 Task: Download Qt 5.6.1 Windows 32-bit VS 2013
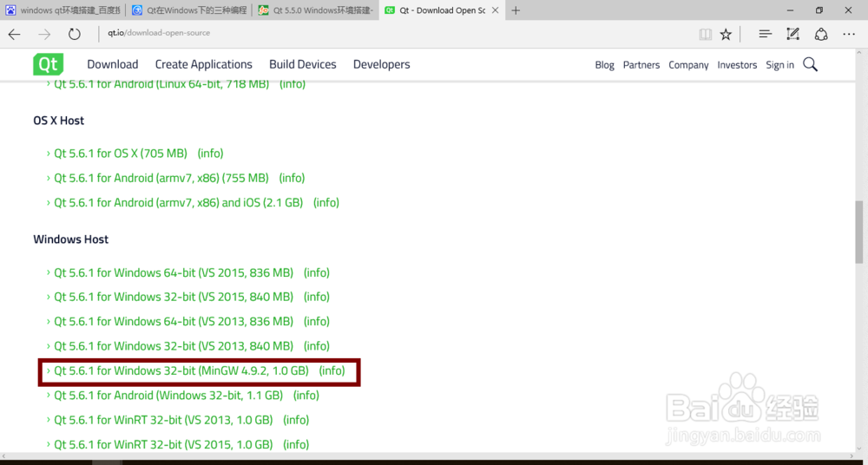click(174, 346)
